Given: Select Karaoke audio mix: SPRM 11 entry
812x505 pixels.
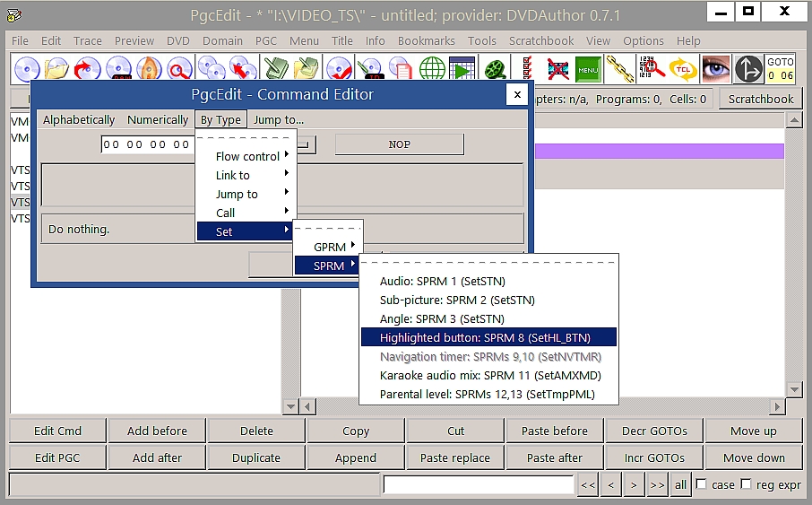Looking at the screenshot, I should 488,375.
